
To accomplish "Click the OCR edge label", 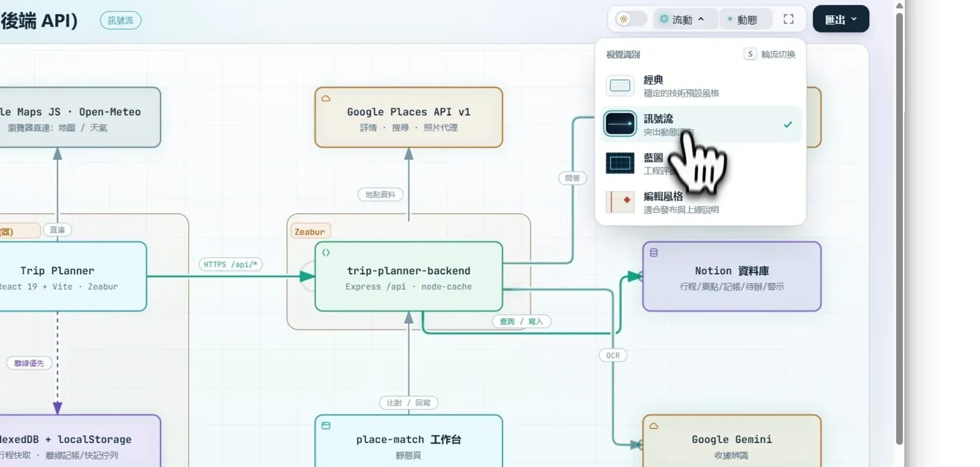I will tap(613, 355).
